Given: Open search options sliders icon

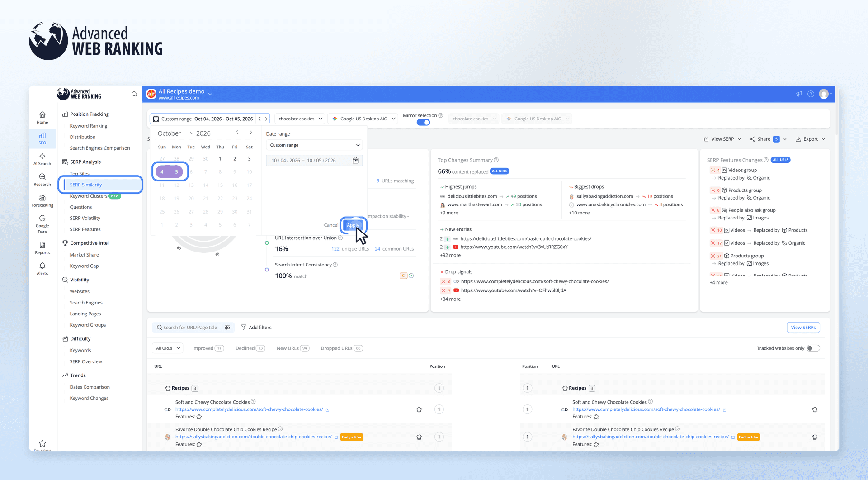Looking at the screenshot, I should (227, 328).
